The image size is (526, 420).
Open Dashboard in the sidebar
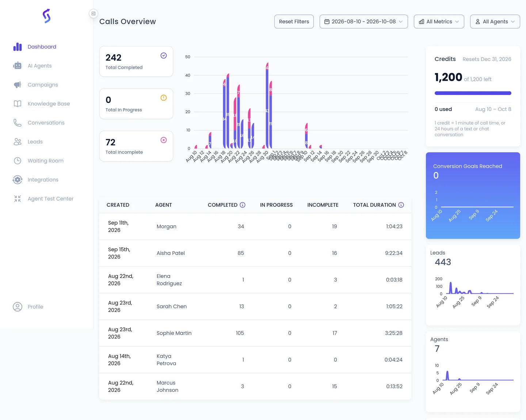42,47
